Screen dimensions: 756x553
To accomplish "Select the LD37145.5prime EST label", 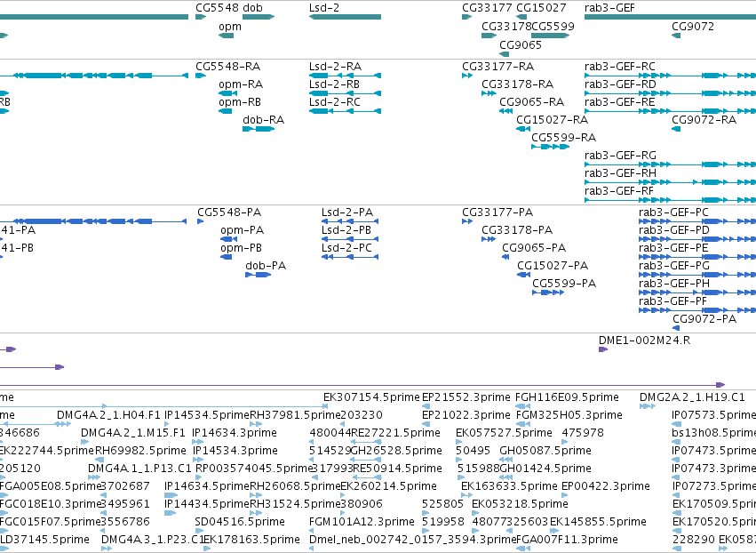I will coord(44,540).
